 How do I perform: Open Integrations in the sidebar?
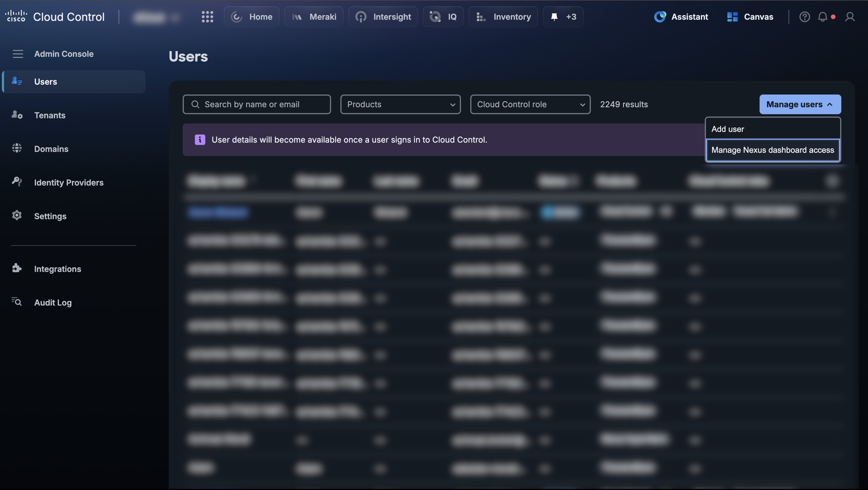74,269
